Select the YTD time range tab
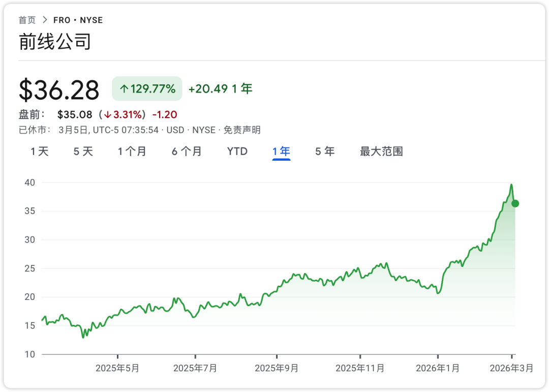549x392 pixels. coord(237,152)
